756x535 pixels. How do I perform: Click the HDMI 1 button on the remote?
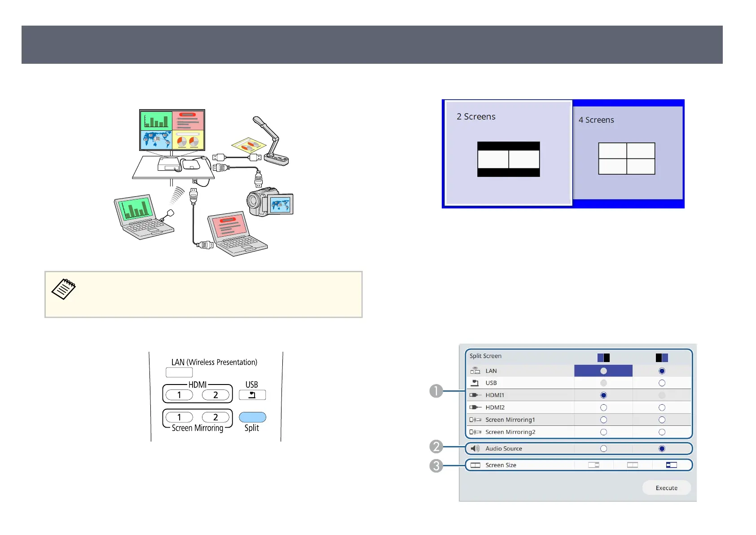pyautogui.click(x=179, y=395)
